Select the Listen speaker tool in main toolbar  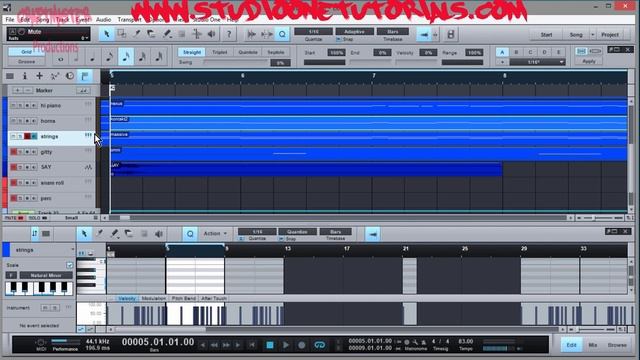211,34
